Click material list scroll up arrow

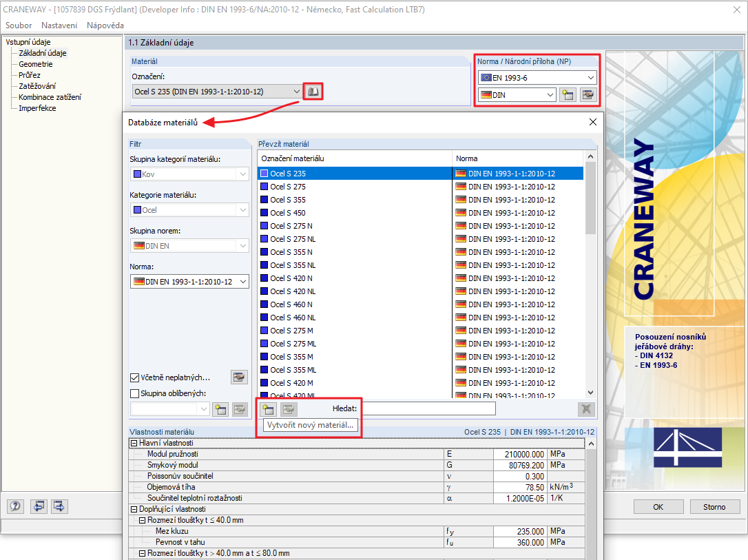(590, 156)
